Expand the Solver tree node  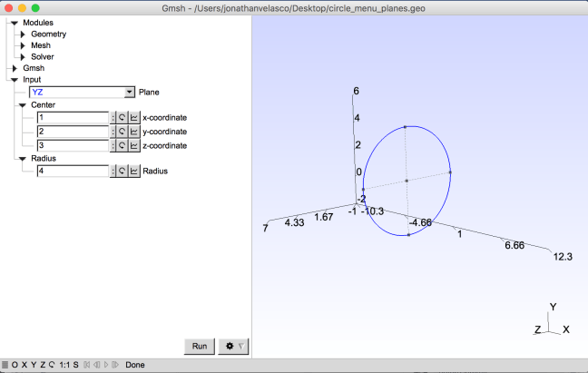23,57
